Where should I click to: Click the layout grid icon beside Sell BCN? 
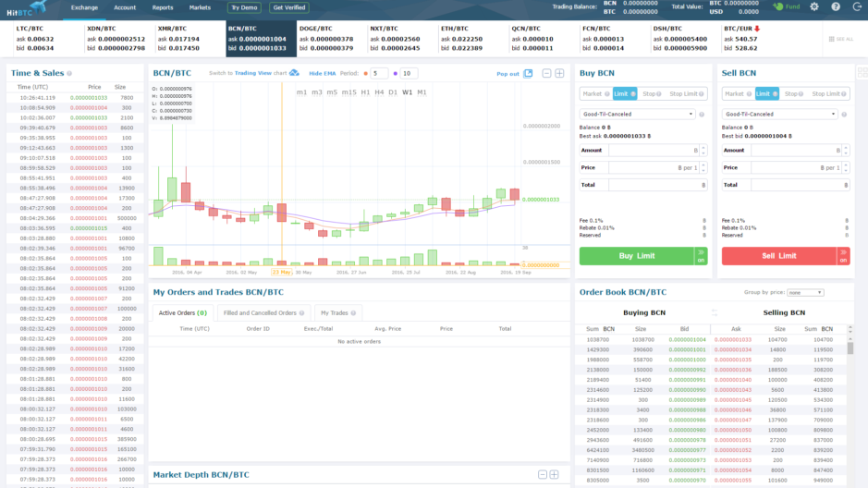coord(862,73)
